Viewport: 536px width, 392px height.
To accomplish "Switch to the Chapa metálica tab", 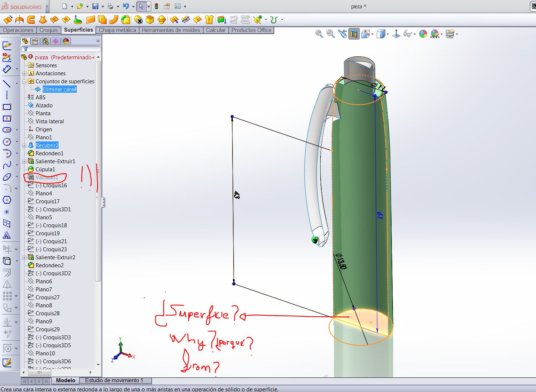I will (x=118, y=30).
